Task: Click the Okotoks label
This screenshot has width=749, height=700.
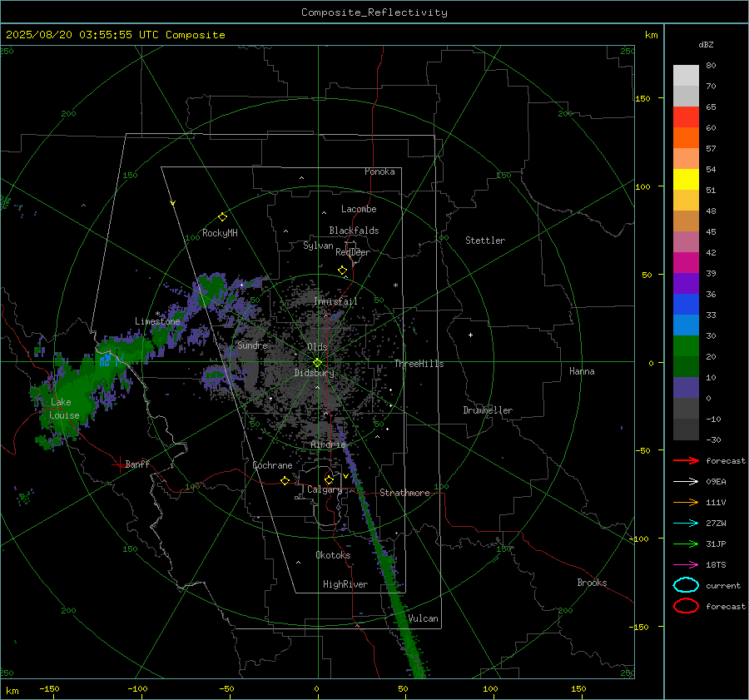Action: pos(333,555)
